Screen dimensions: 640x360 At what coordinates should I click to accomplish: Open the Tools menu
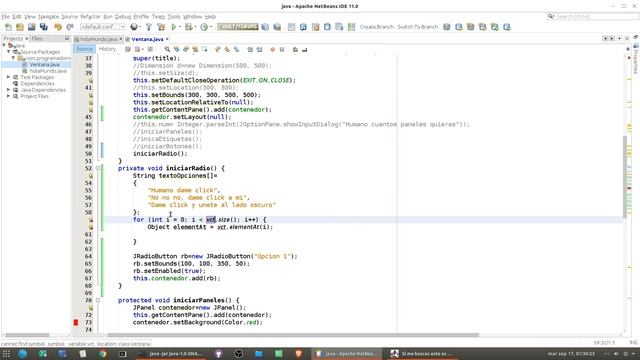[x=174, y=17]
